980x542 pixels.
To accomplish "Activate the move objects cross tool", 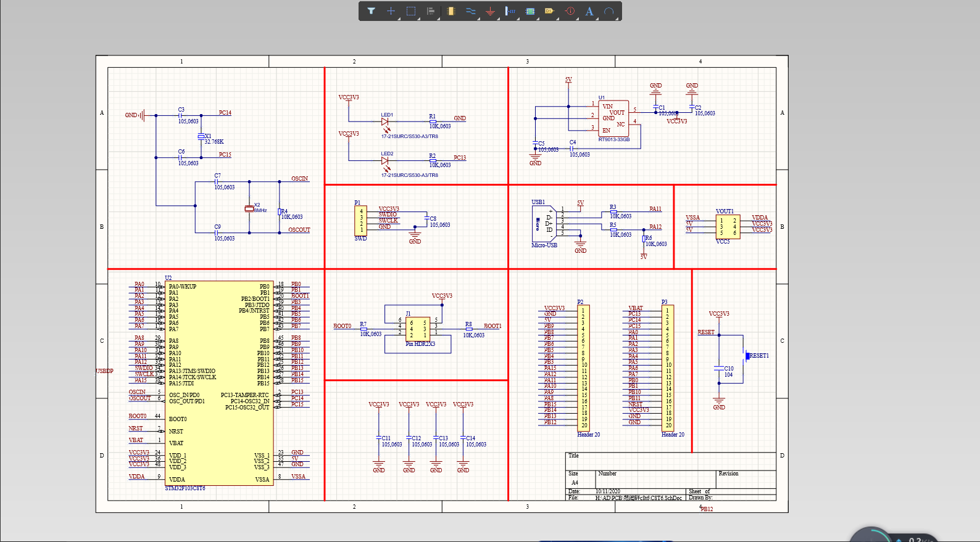I will pos(391,11).
